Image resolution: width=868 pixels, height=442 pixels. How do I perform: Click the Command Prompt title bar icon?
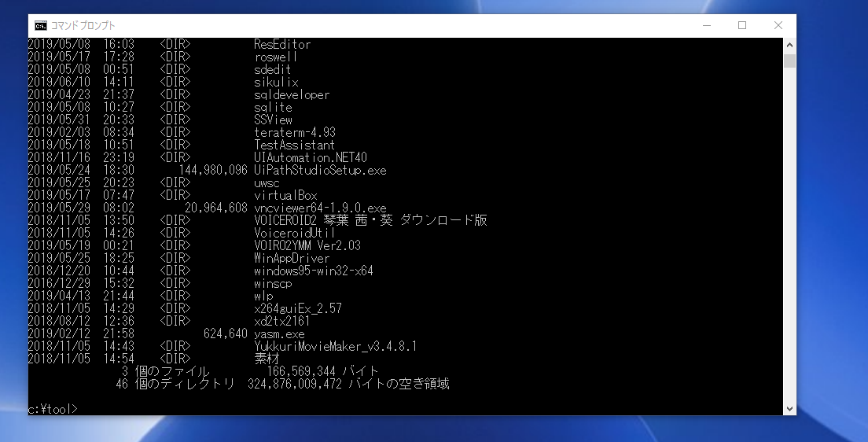pyautogui.click(x=40, y=25)
